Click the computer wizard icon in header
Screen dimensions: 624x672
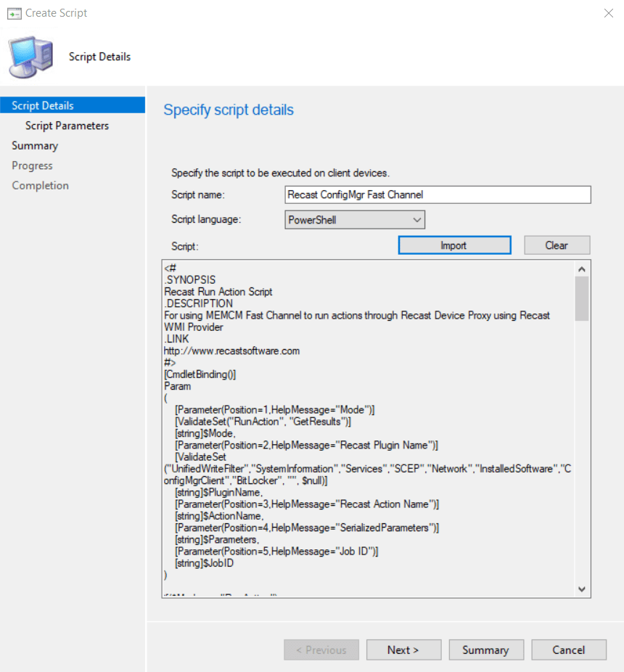coord(30,58)
